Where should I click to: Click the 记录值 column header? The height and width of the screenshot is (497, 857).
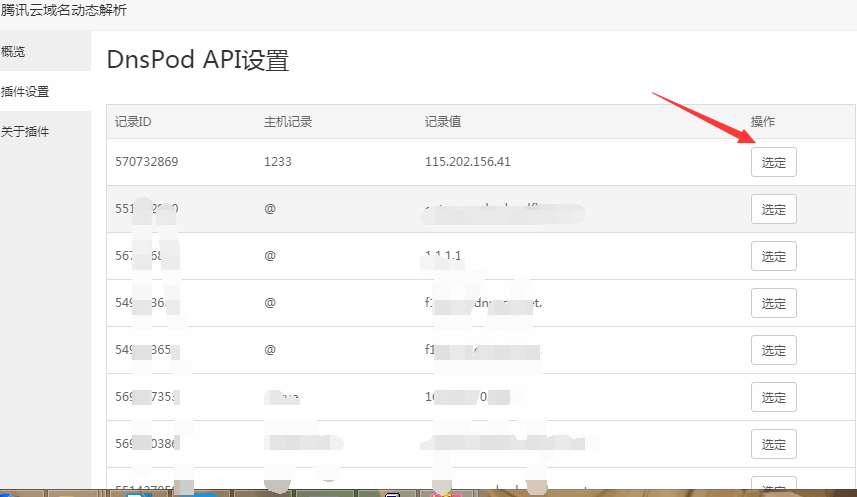(x=443, y=121)
